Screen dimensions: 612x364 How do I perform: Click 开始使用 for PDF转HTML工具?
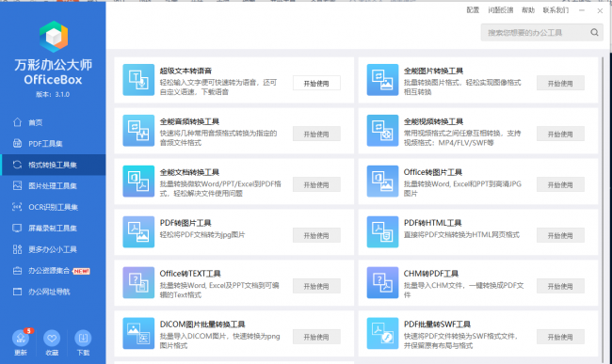560,235
